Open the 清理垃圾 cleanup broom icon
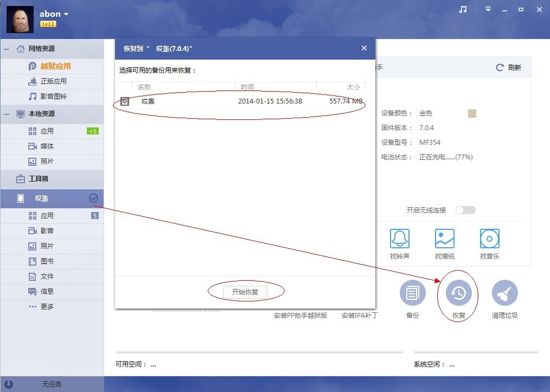This screenshot has width=550, height=392. [x=505, y=293]
